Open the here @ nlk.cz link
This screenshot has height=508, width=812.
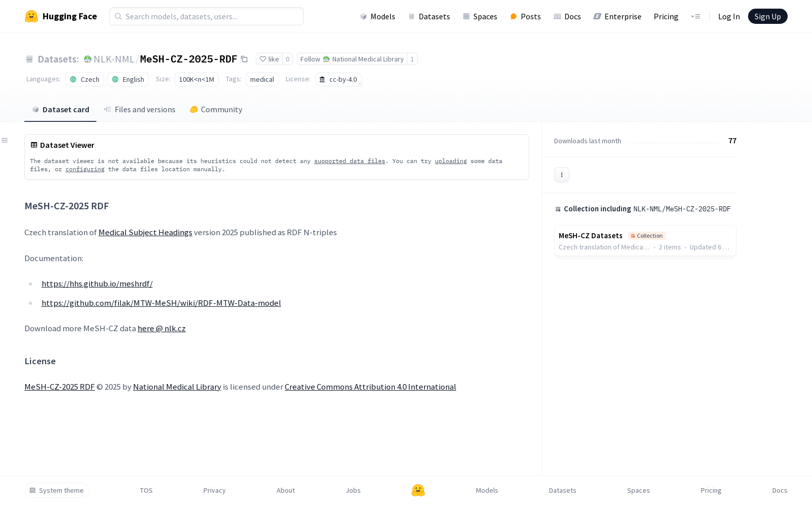point(161,328)
